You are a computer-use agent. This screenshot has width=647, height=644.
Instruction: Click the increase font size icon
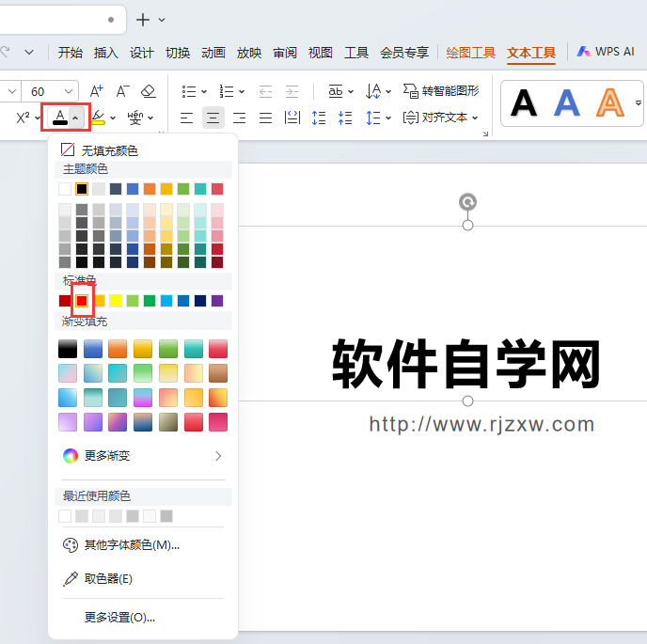pos(97,91)
